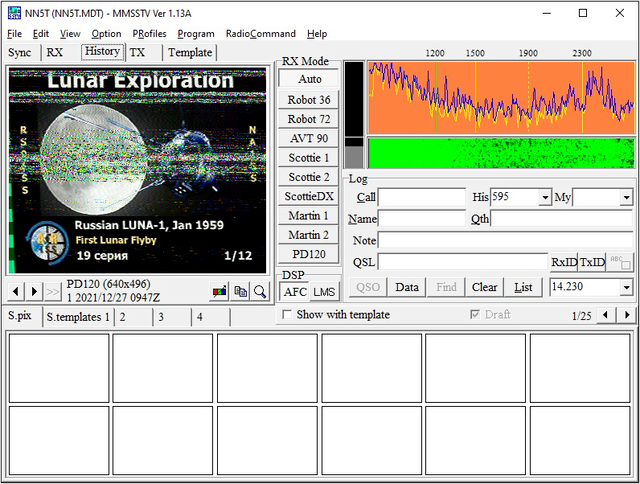
Task: Open the PRofiles menu
Action: [149, 33]
